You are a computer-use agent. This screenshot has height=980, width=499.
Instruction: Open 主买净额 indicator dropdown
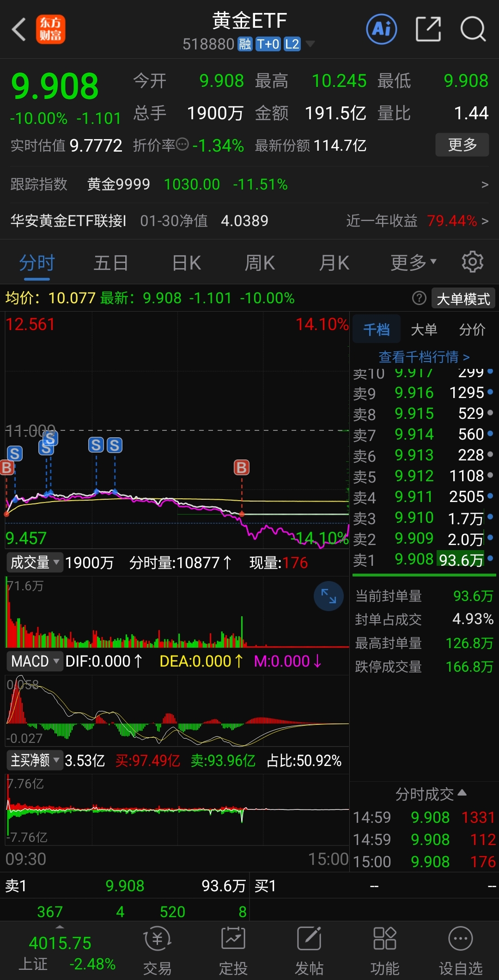35,760
